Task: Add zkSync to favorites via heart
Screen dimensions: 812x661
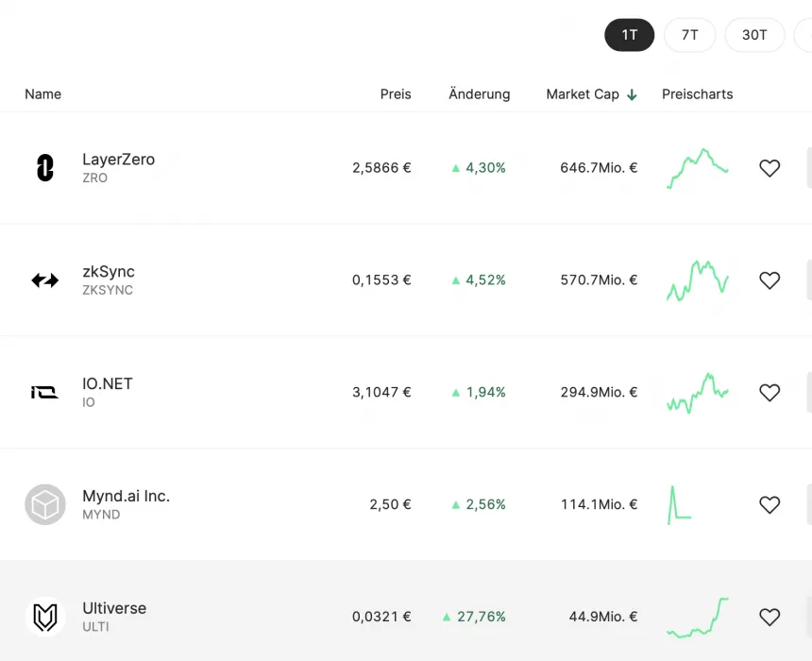Action: coord(770,280)
